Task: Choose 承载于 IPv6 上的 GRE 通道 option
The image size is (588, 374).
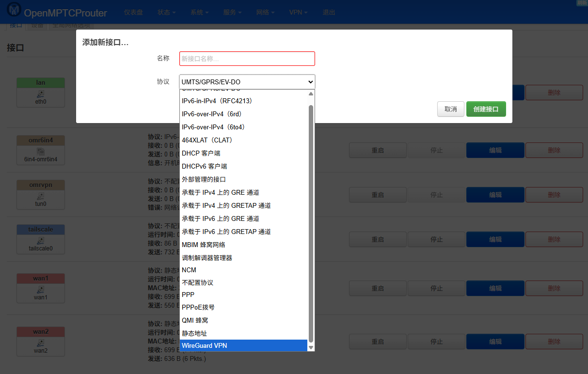Action: coord(243,218)
